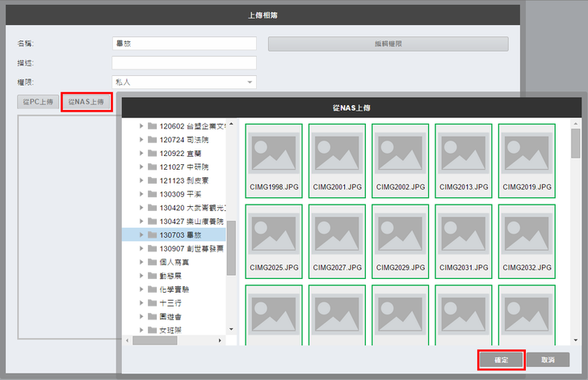Screen dimensions: 588x380
Task: Select the 十三行 folder label
Action: pos(170,302)
